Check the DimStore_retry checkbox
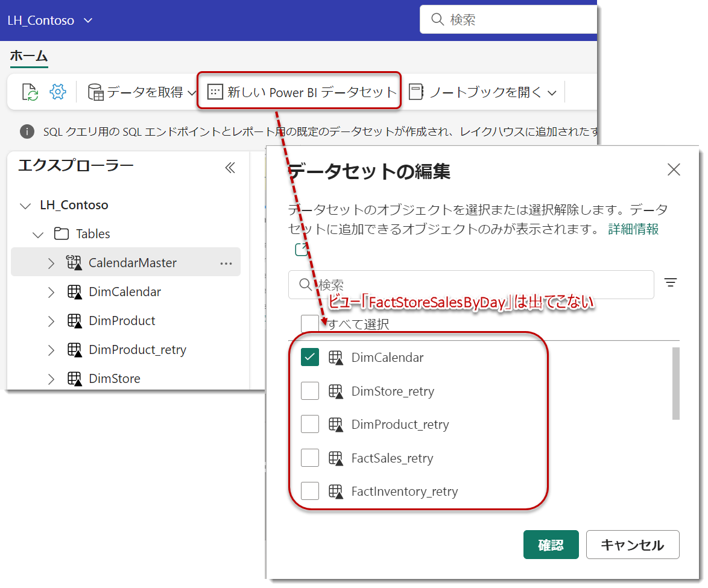Image resolution: width=708 pixels, height=588 pixels. tap(310, 391)
